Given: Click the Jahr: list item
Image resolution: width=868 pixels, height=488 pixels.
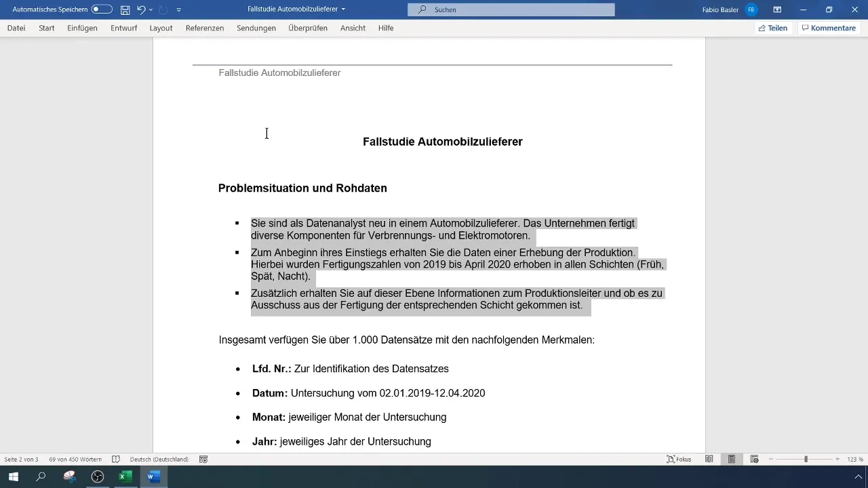Looking at the screenshot, I should coord(342,441).
